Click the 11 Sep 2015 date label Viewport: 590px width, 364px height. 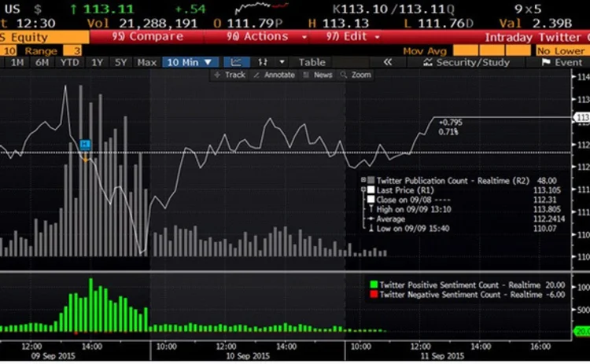click(442, 355)
